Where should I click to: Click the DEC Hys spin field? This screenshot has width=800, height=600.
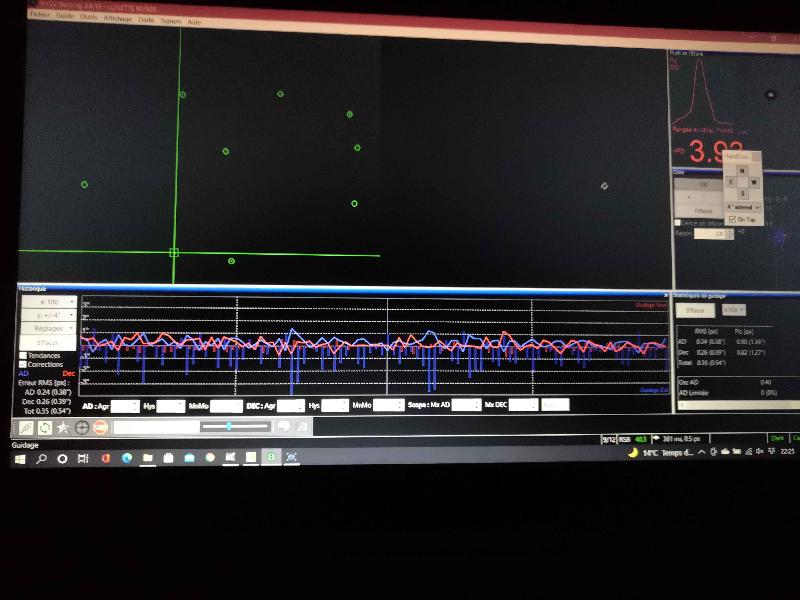point(335,406)
